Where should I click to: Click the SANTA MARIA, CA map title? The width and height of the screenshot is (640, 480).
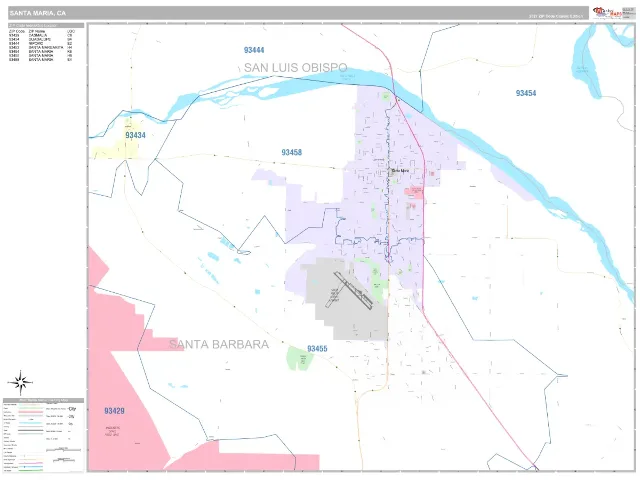38,13
